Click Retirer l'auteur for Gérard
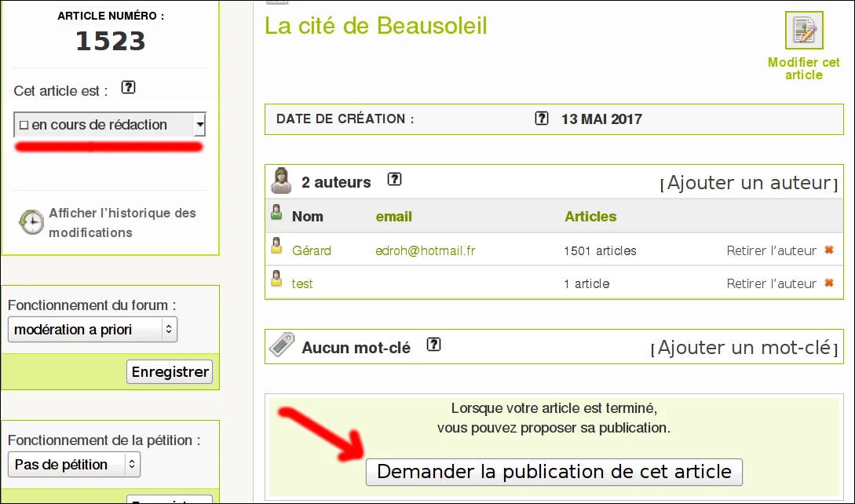 (x=772, y=251)
